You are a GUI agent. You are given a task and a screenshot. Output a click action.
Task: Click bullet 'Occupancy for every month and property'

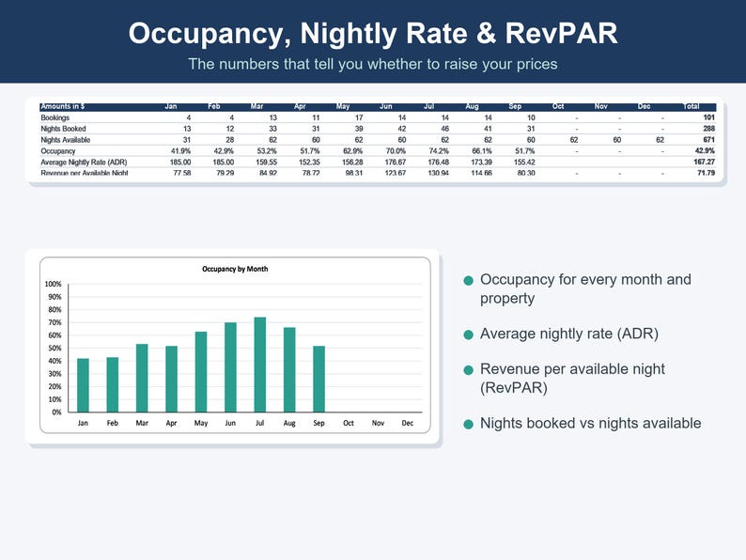(585, 288)
